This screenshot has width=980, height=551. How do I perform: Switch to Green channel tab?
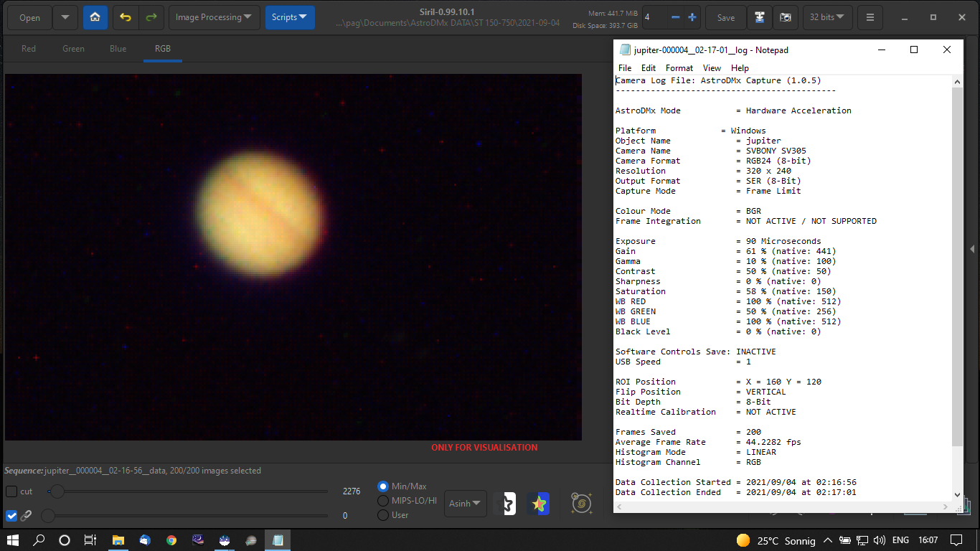pyautogui.click(x=73, y=49)
